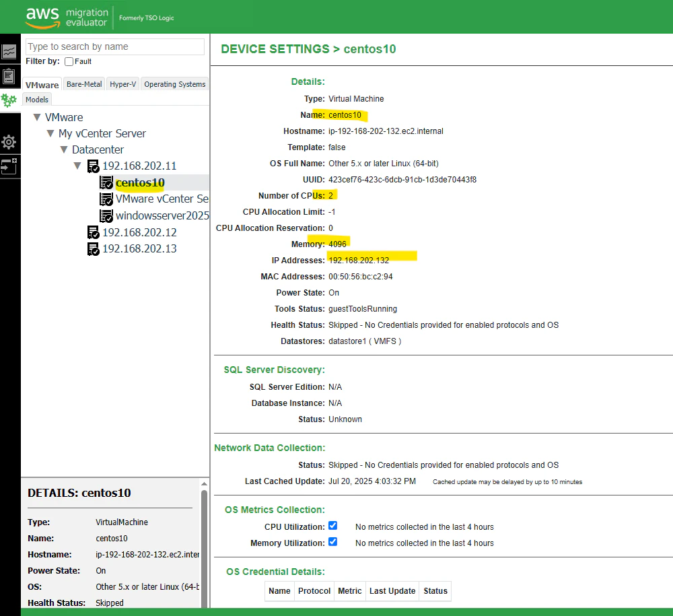Select My vCenter Server tree label
The width and height of the screenshot is (673, 616).
pyautogui.click(x=102, y=133)
